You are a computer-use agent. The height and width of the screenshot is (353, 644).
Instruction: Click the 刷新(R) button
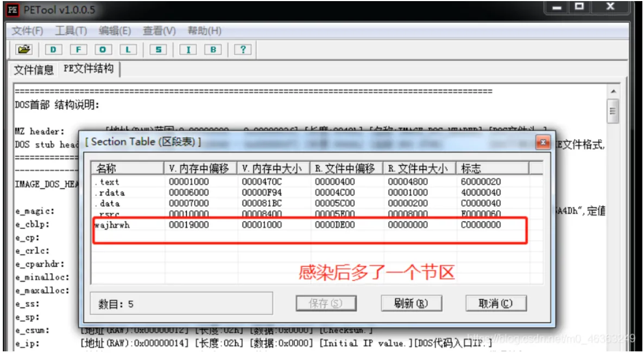[x=411, y=304]
